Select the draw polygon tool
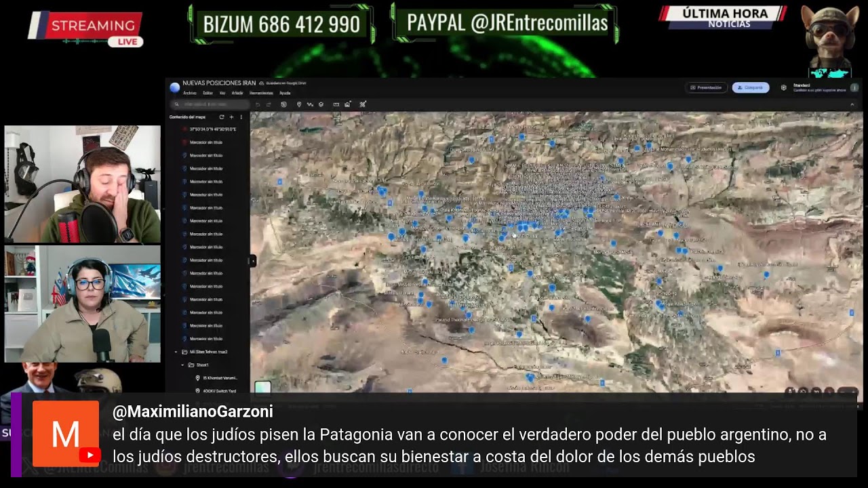The height and width of the screenshot is (488, 868). pos(321,104)
